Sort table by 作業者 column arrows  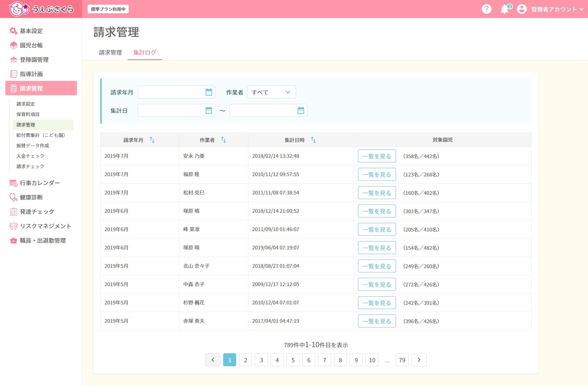pyautogui.click(x=224, y=140)
